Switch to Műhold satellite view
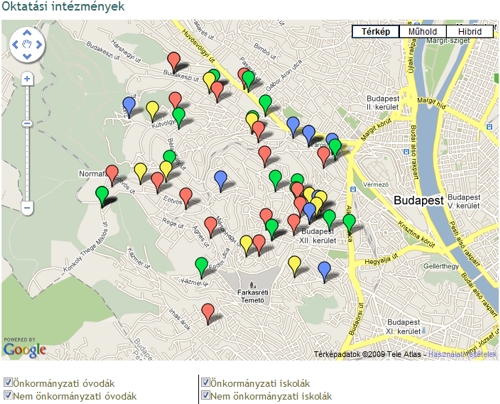Screen dimensions: 500x404 (x=423, y=32)
